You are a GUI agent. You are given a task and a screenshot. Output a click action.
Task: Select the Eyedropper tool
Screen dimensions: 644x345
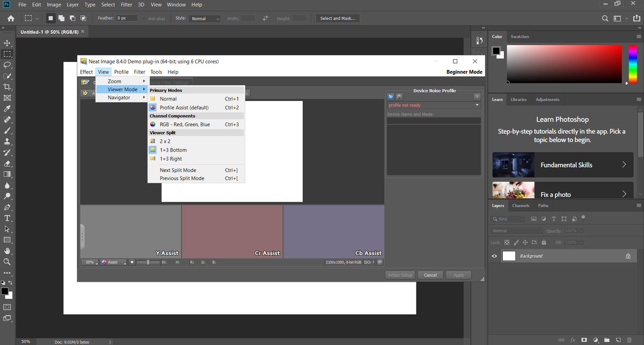coord(8,109)
